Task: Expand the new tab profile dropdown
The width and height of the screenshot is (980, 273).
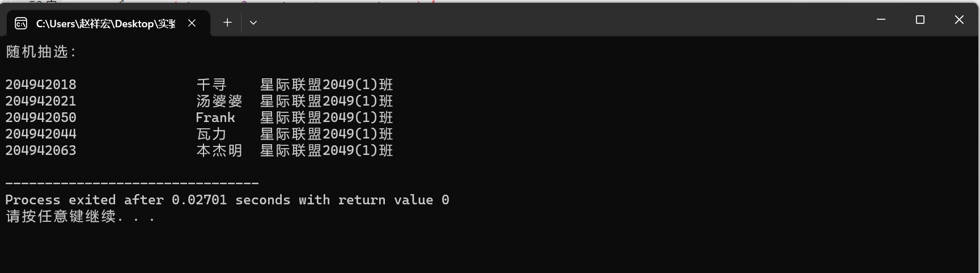Action: [x=253, y=23]
